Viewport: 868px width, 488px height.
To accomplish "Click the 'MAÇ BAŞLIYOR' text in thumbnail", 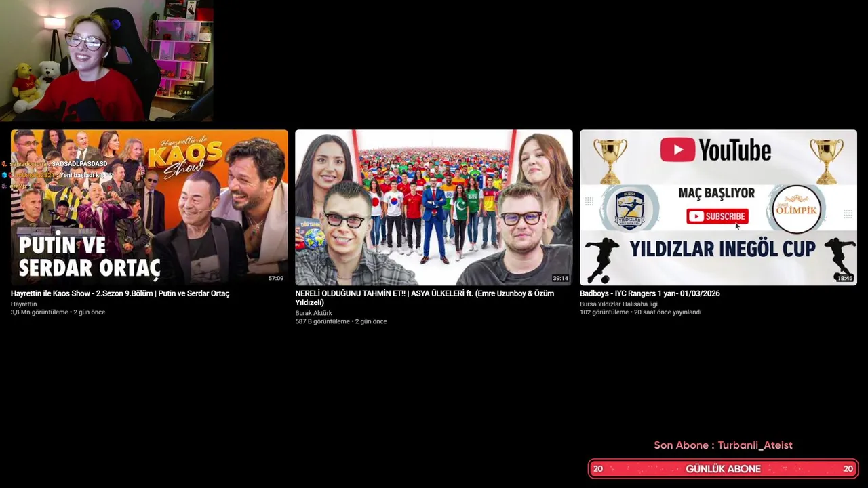I will click(x=716, y=193).
